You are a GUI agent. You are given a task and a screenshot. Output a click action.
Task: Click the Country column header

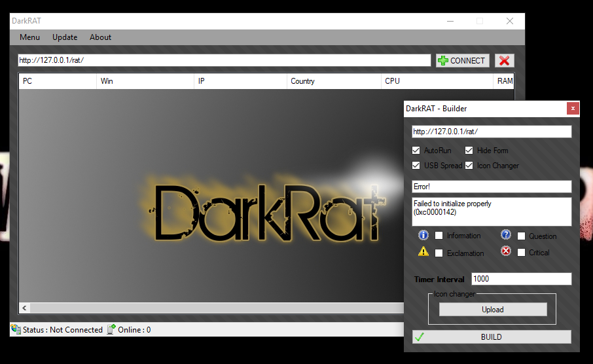pos(334,81)
